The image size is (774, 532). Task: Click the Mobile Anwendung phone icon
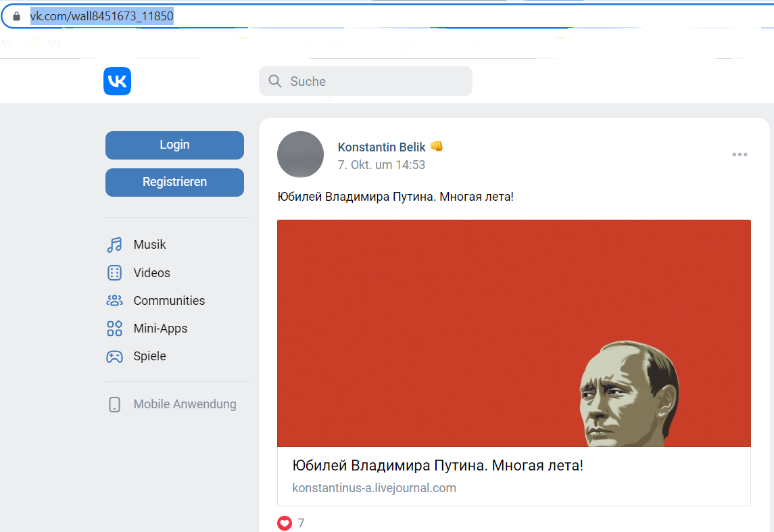(114, 404)
